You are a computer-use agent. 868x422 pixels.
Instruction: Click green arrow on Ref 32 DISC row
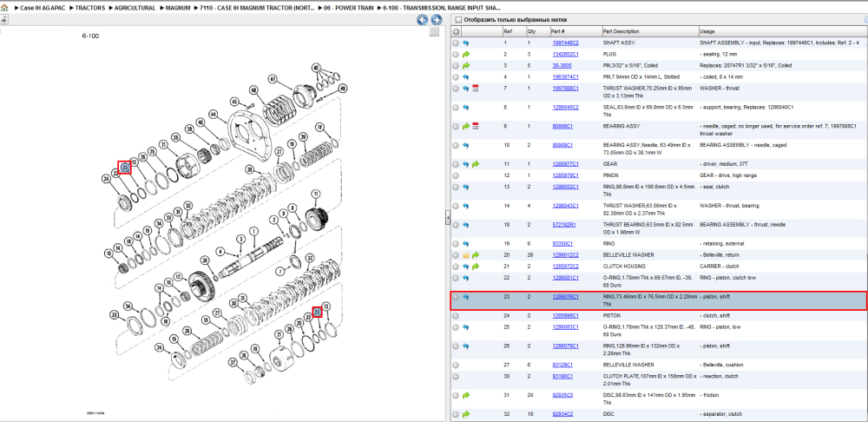465,414
